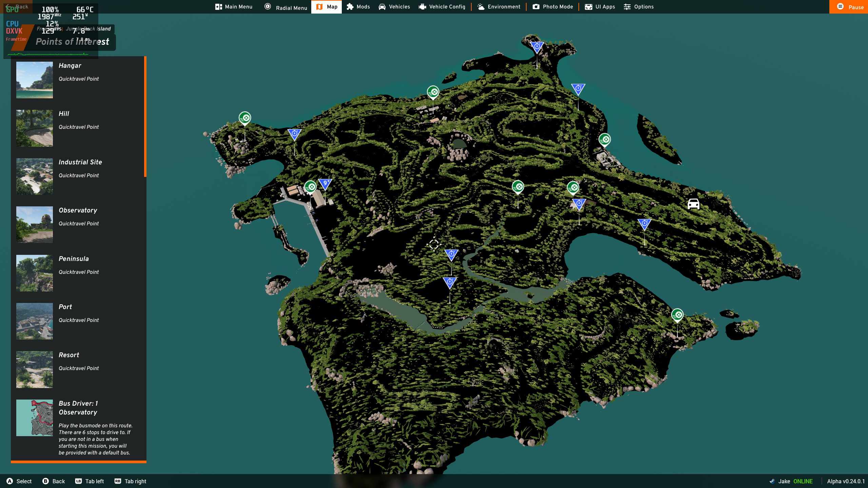The height and width of the screenshot is (488, 868).
Task: Click the Resort thumbnail image
Action: 35,369
